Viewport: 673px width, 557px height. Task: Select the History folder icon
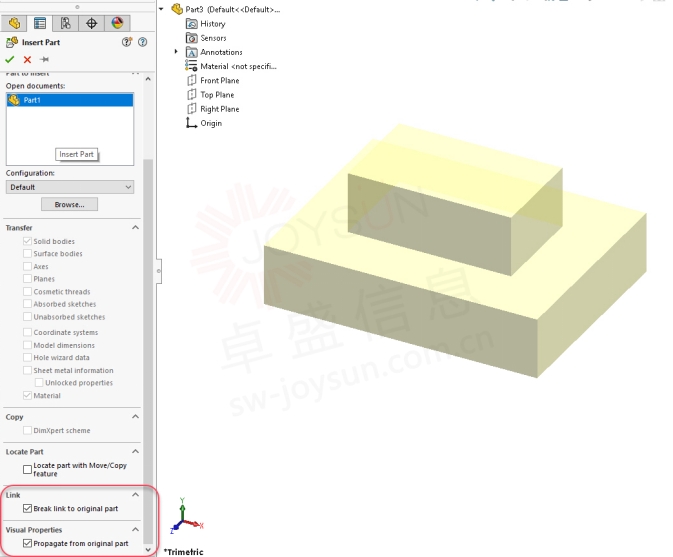(191, 24)
